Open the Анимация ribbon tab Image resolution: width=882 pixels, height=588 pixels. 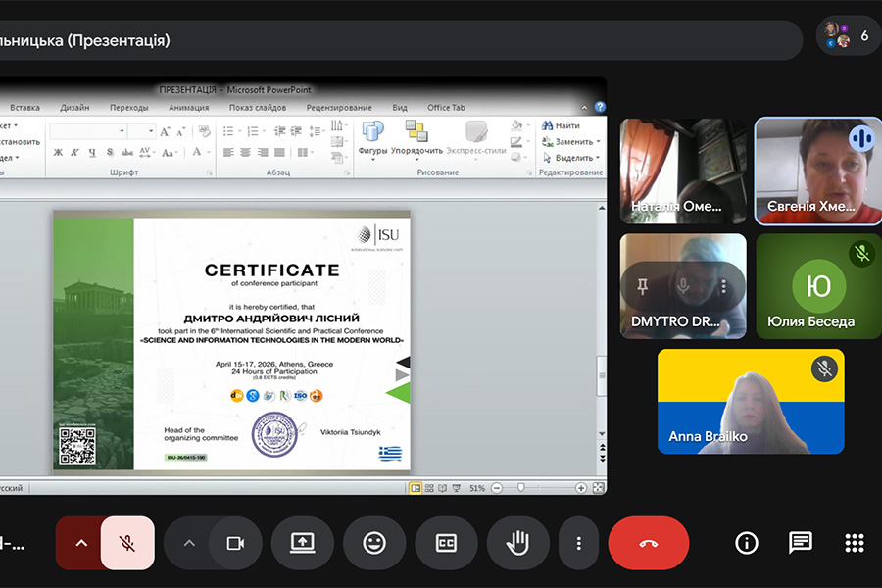click(188, 108)
